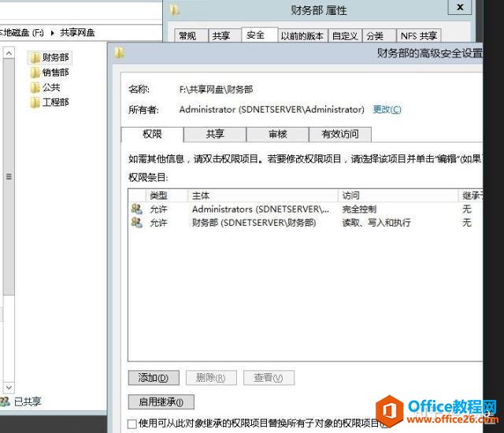Click the 财务部 folder name in Explorer

pyautogui.click(x=56, y=57)
